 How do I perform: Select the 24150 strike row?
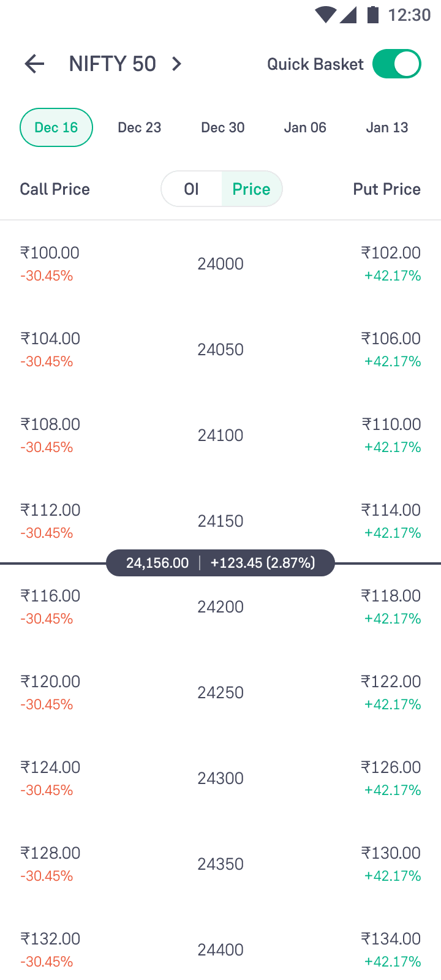click(221, 521)
